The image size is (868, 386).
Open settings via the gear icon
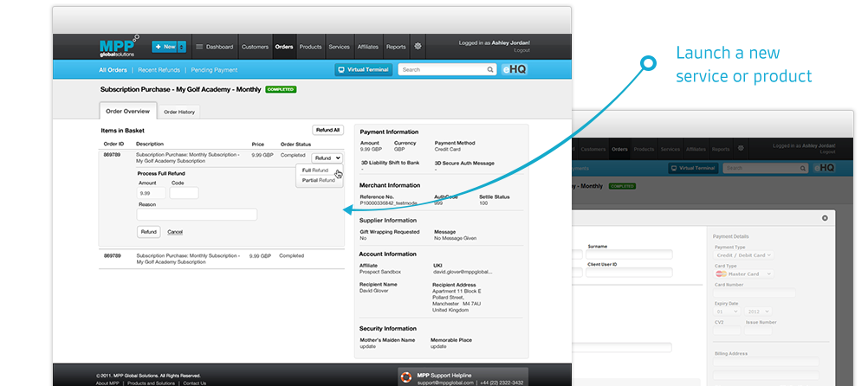pyautogui.click(x=418, y=47)
